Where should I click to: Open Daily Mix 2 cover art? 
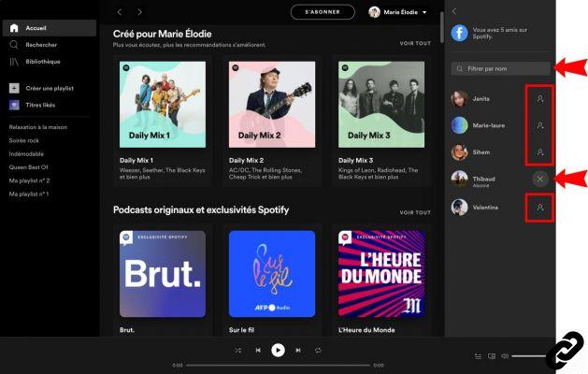(x=272, y=105)
